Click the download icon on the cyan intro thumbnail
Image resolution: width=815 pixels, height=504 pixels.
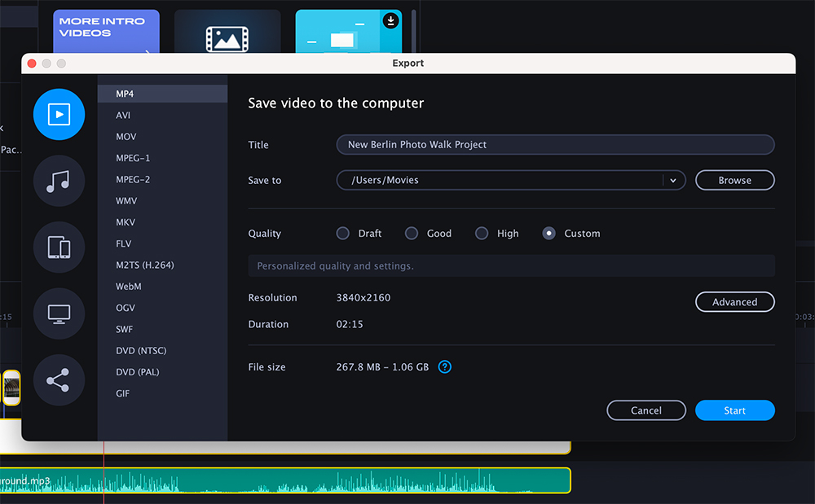coord(390,20)
